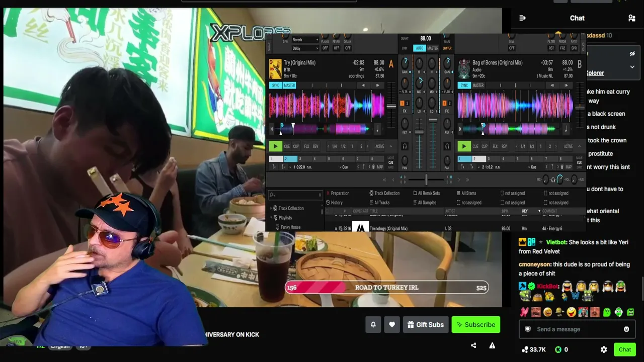Collapse the chat panel with the arrow icon

[522, 18]
